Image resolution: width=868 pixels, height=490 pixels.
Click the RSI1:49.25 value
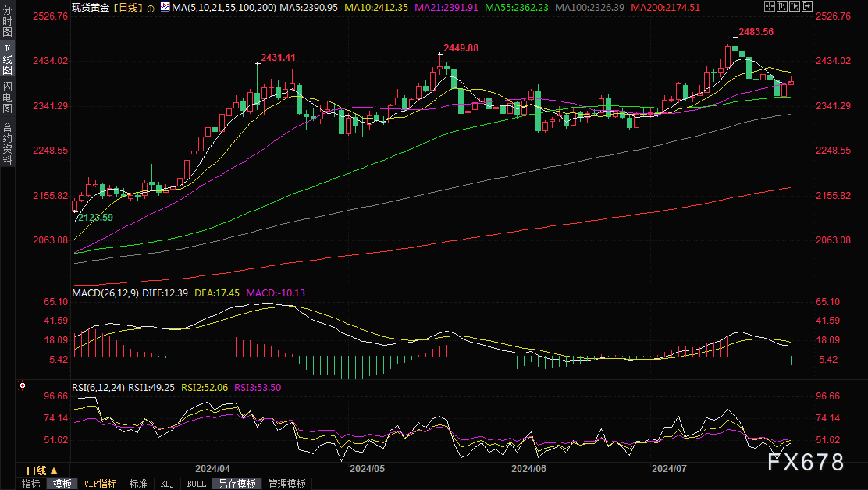tap(151, 388)
